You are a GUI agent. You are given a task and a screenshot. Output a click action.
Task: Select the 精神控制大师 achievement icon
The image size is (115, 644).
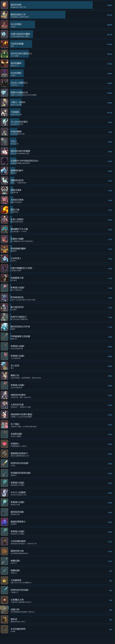(5, 551)
